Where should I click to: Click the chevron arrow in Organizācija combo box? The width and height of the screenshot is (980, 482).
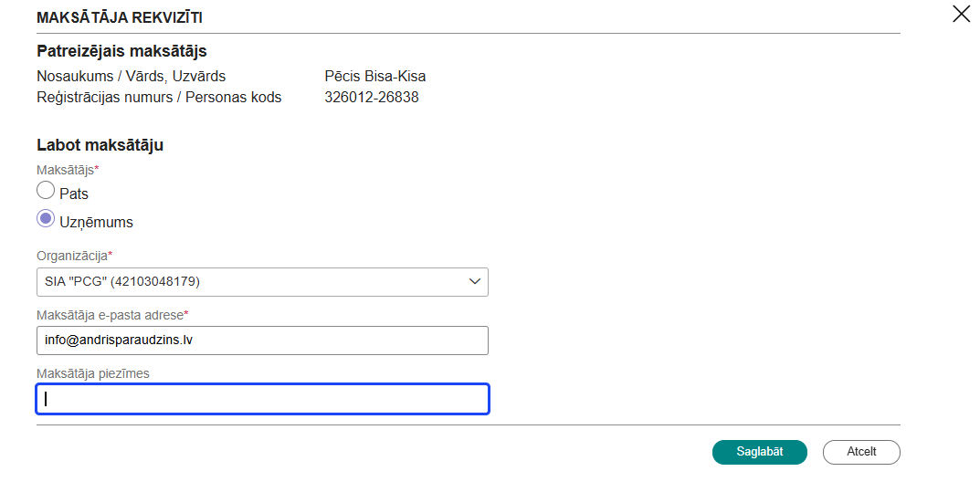(x=474, y=282)
